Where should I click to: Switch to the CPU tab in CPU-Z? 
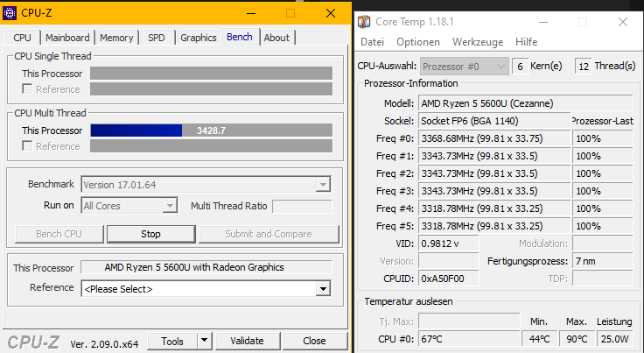coord(22,38)
